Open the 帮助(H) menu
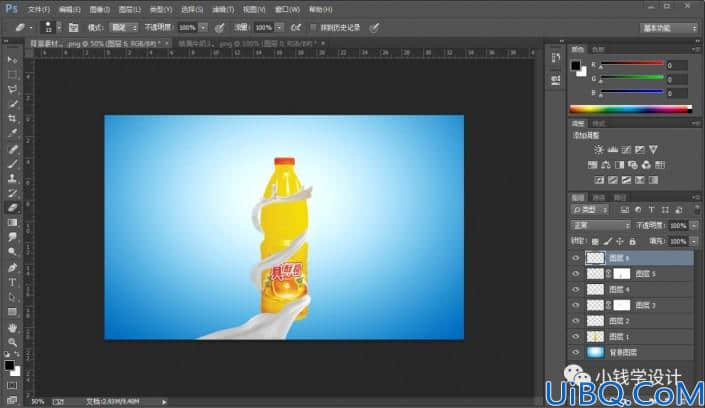This screenshot has width=705, height=408. 321,9
